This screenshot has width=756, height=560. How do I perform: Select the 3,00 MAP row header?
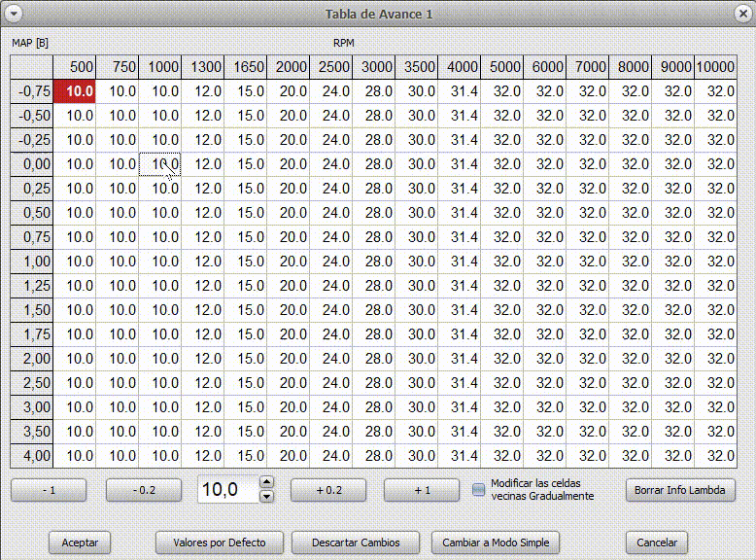[32, 407]
